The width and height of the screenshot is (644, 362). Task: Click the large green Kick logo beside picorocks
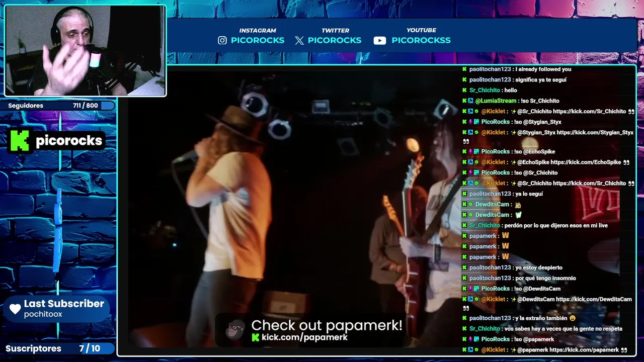(20, 140)
